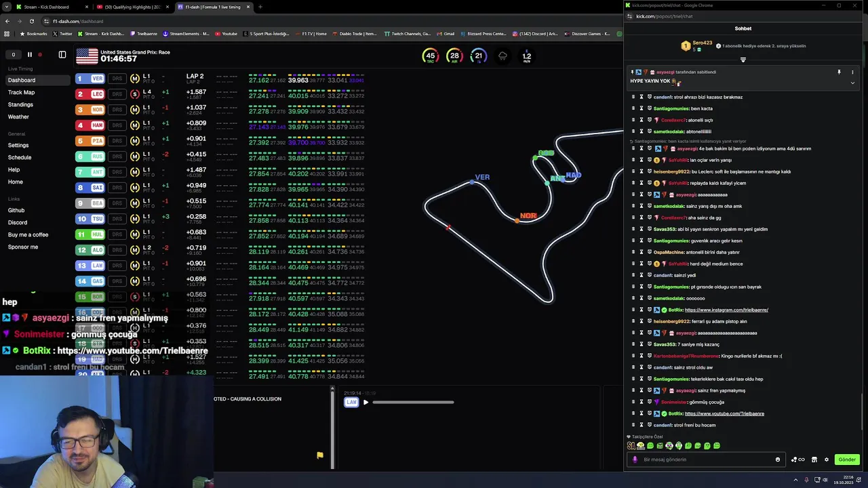The width and height of the screenshot is (868, 488).
Task: Open the tab search dropdown arrow
Action: click(6, 7)
